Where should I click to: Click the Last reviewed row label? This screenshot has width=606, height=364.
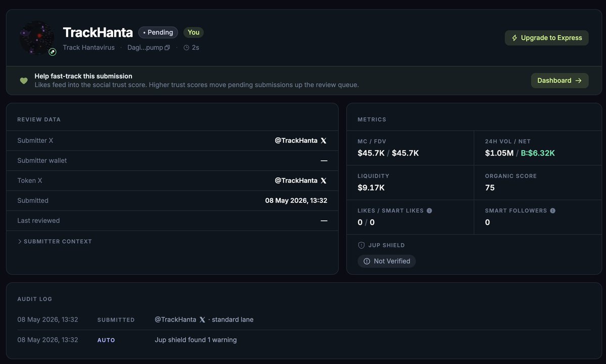click(x=38, y=221)
